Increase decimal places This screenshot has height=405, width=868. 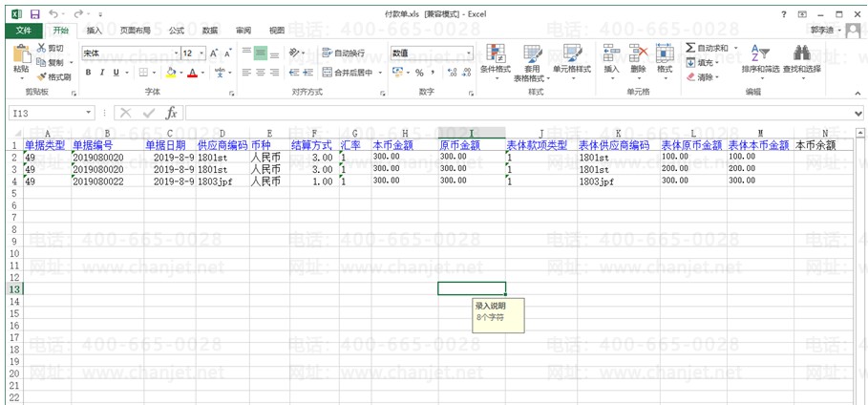(x=452, y=73)
